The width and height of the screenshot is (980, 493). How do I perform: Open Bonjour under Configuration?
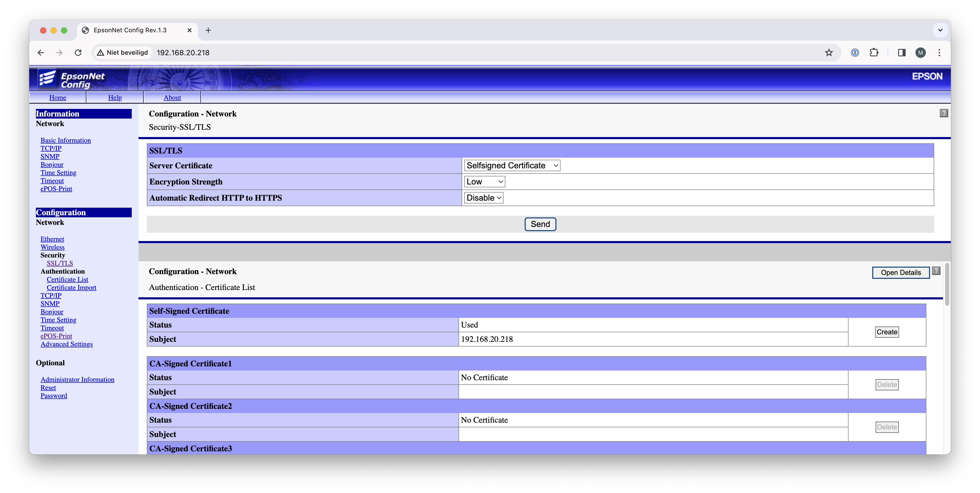click(52, 311)
